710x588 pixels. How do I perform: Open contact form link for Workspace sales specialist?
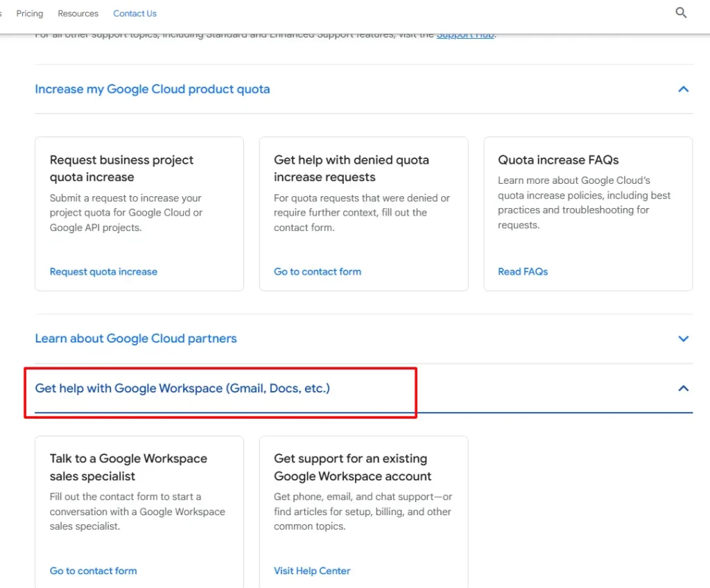point(94,571)
